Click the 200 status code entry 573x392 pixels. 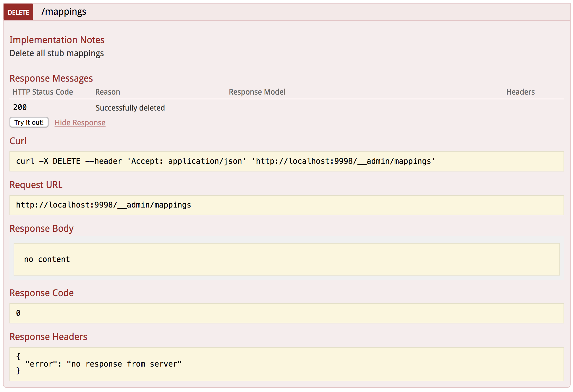click(20, 107)
